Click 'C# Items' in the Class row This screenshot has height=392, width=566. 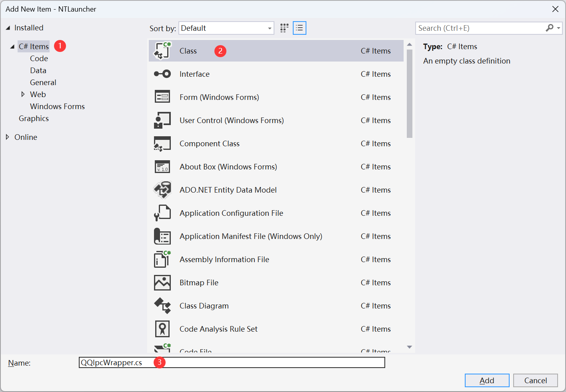[376, 51]
